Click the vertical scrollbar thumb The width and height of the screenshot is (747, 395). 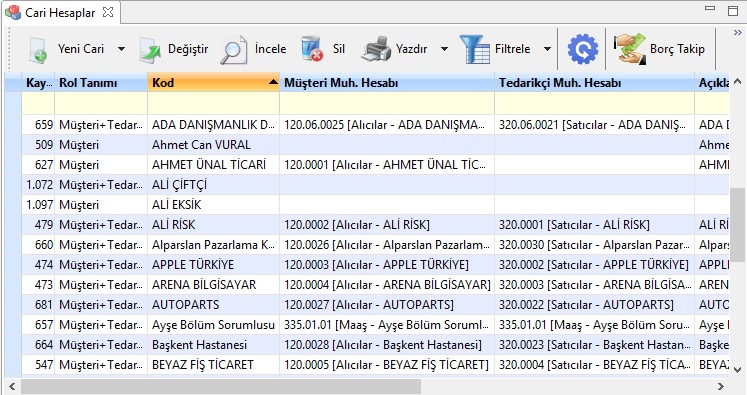point(737,224)
